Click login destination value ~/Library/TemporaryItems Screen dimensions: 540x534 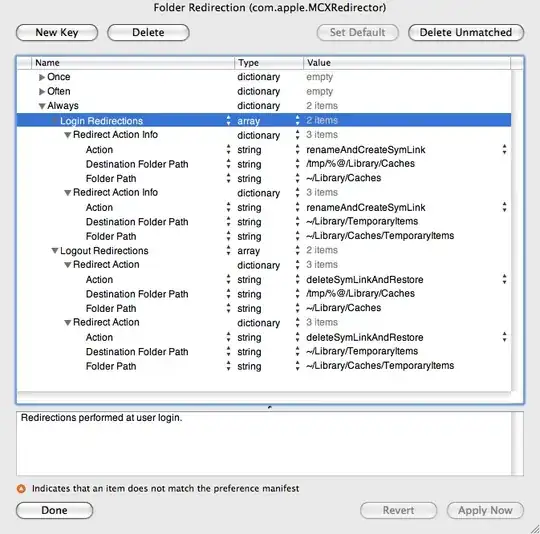pos(362,221)
